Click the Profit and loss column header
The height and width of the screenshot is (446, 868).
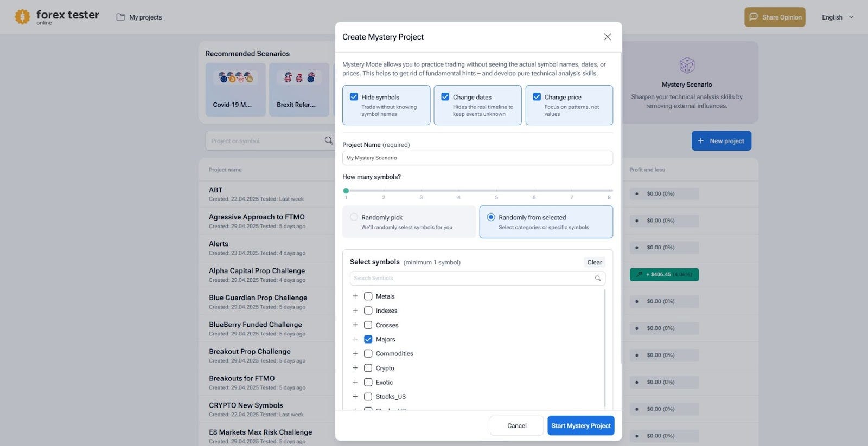coord(647,170)
